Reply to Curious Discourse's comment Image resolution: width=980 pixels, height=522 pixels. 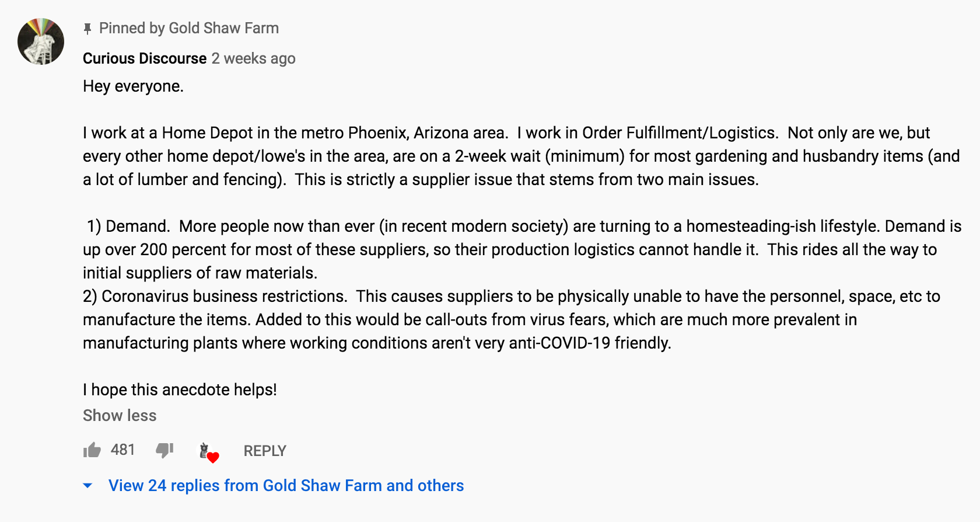pyautogui.click(x=265, y=451)
